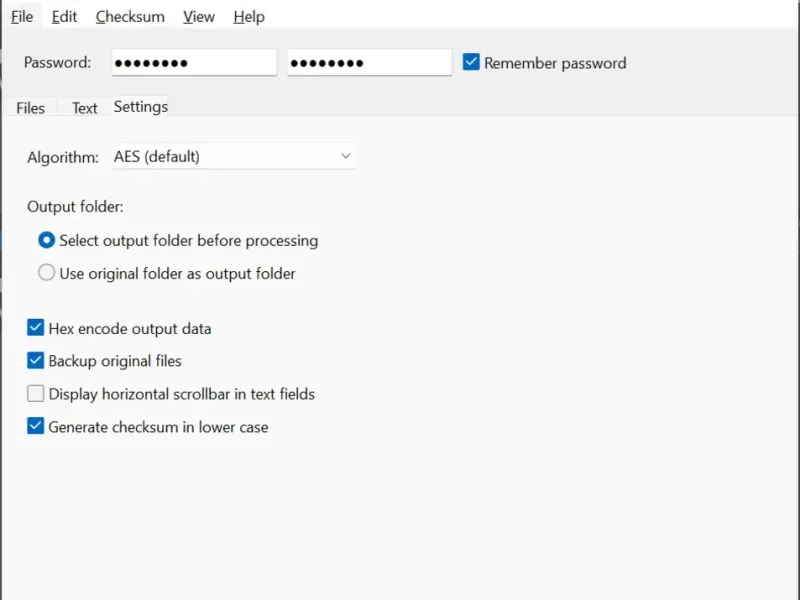Open the Checksum menu
This screenshot has width=800, height=600.
pyautogui.click(x=130, y=17)
